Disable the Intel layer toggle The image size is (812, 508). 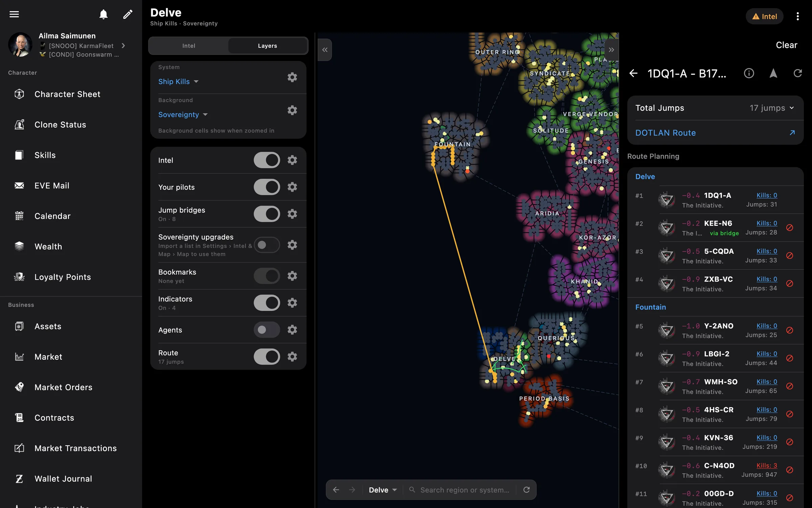tap(267, 160)
